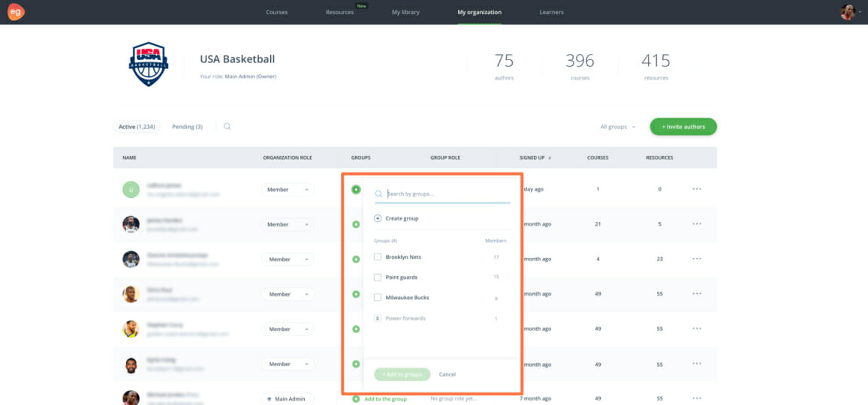Click the Resources column header
The image size is (868, 405).
click(659, 157)
